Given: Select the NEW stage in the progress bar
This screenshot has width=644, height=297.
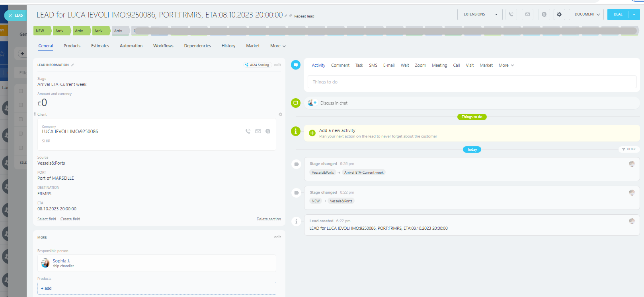Looking at the screenshot, I should click(41, 31).
